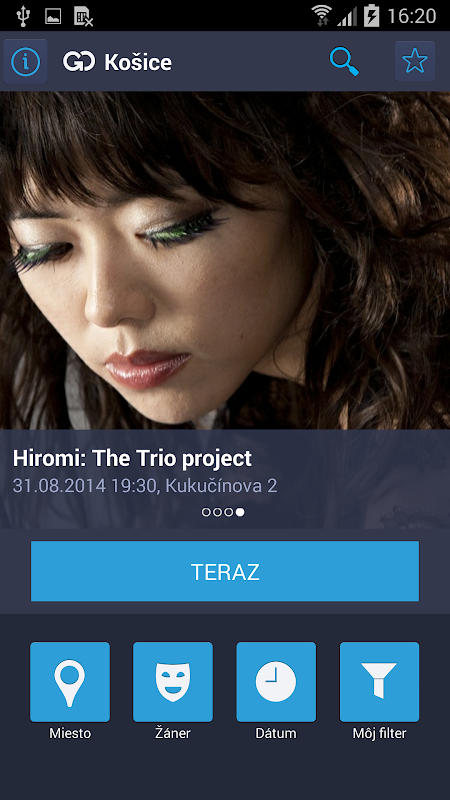Open favorites with the star icon

[415, 61]
